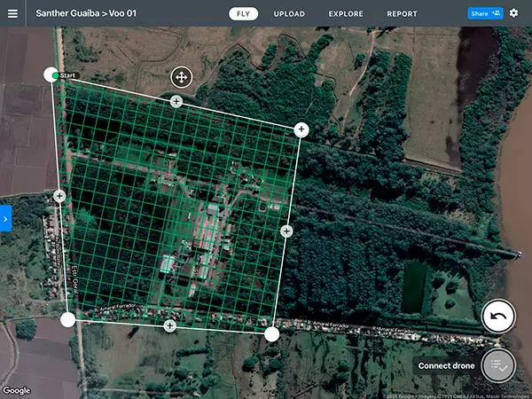Open the Santher Guaíba breadcrumb
The height and width of the screenshot is (399, 532).
pyautogui.click(x=66, y=14)
